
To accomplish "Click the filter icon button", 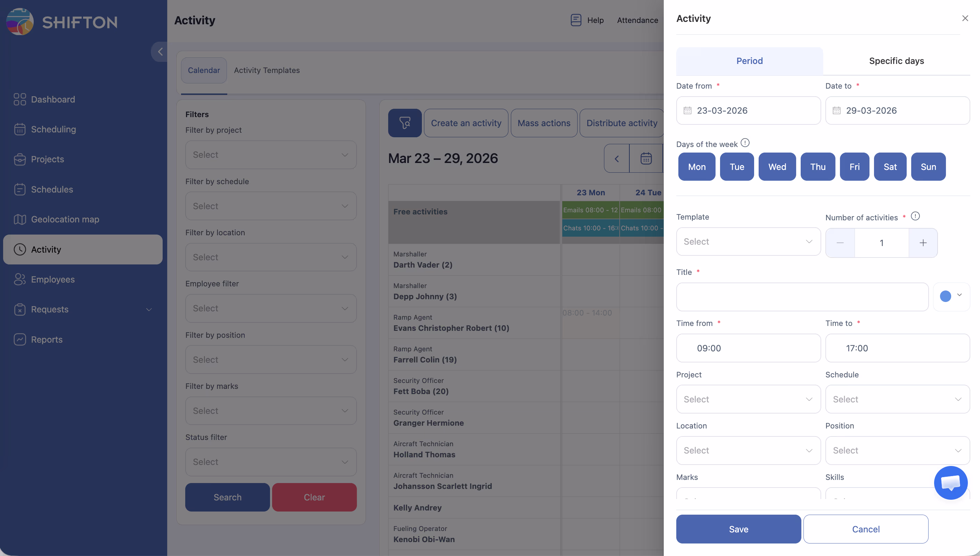I will pyautogui.click(x=405, y=123).
